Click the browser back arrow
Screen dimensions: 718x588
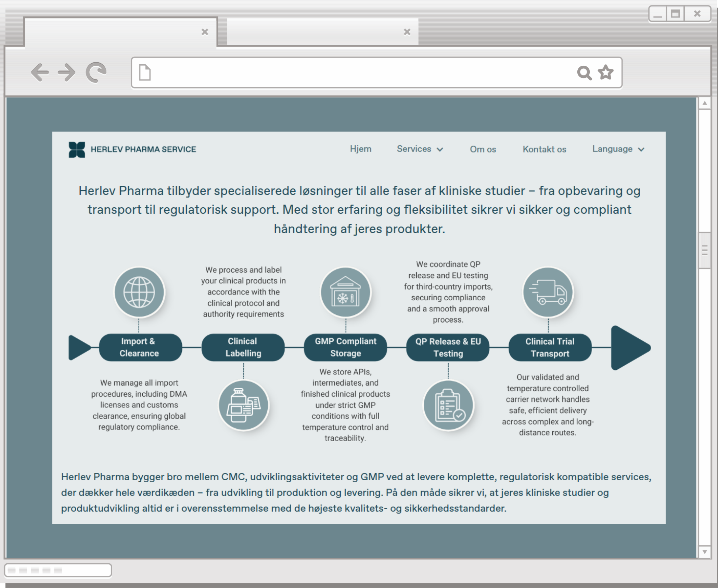pyautogui.click(x=40, y=72)
